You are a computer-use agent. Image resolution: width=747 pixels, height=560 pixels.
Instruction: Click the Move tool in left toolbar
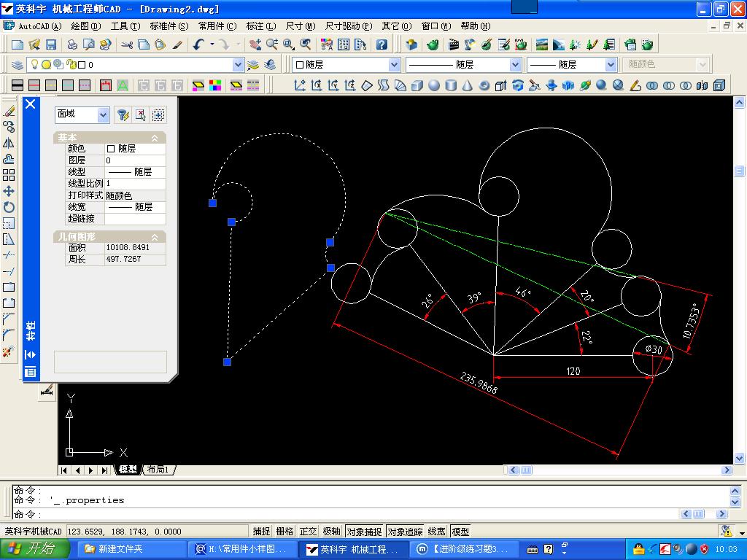9,191
